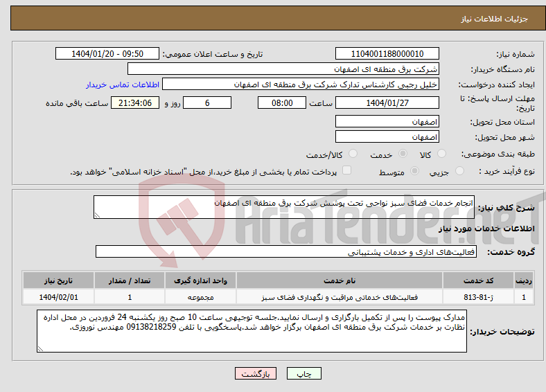Click the تاریخ نیاز column header
Viewport: 546px width, 392px height.
click(x=58, y=280)
